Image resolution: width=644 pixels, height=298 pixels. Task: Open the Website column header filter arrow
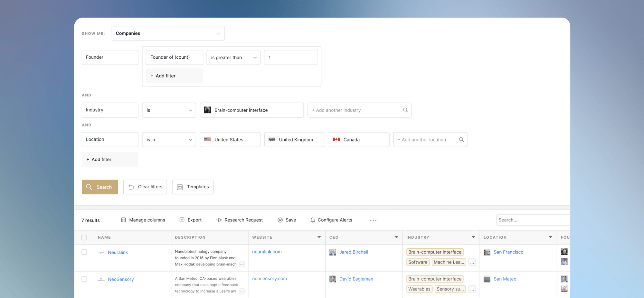319,237
